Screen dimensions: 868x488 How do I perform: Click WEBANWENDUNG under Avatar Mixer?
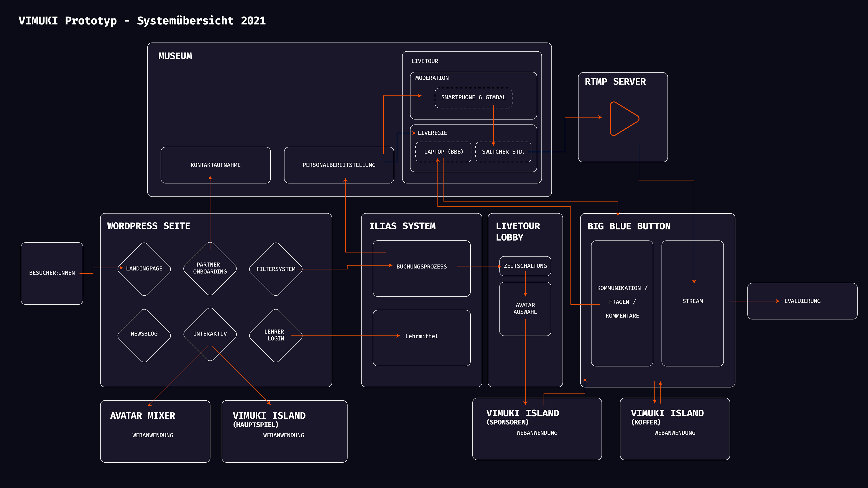153,436
